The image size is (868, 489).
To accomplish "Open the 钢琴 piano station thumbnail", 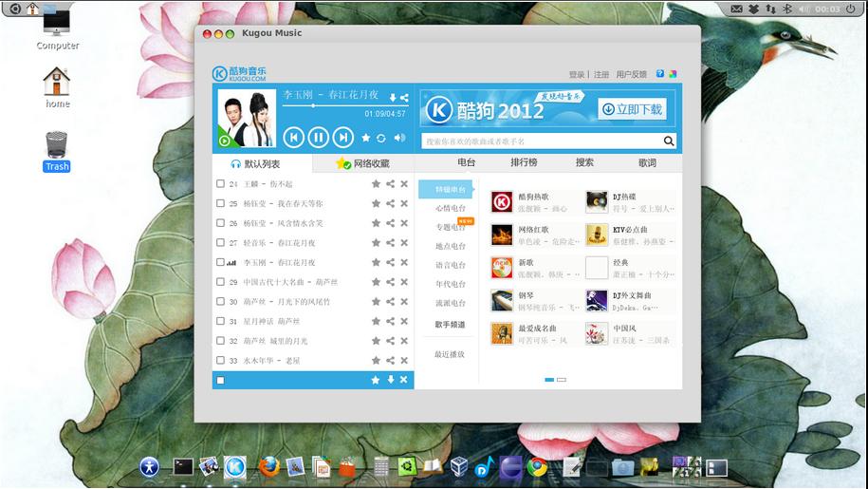I will point(502,301).
